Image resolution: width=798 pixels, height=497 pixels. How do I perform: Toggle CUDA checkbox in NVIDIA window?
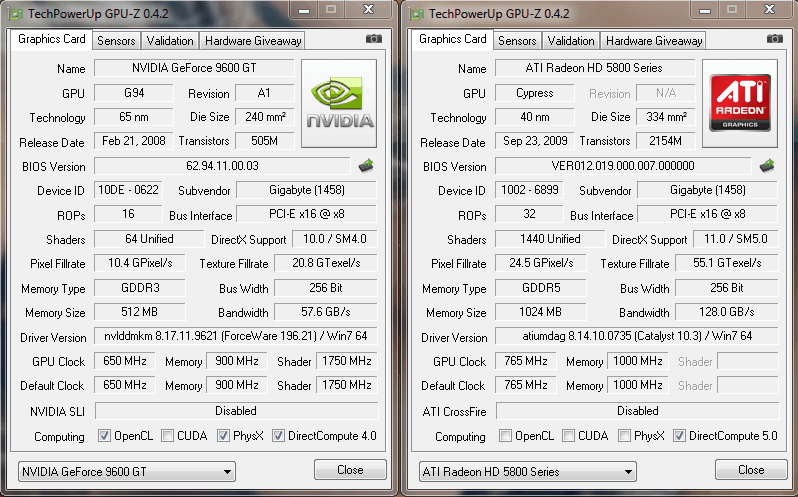(167, 436)
